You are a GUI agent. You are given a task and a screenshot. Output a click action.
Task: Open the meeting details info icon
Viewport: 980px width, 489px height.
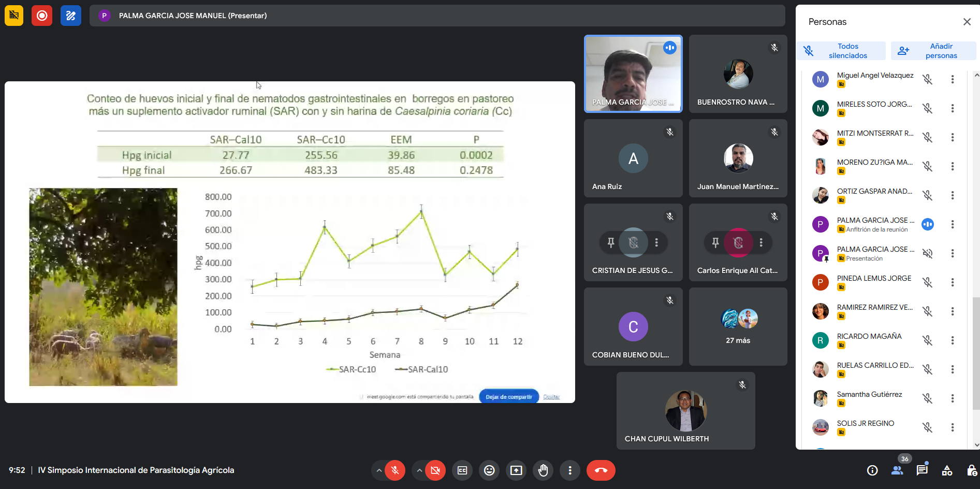tap(872, 470)
